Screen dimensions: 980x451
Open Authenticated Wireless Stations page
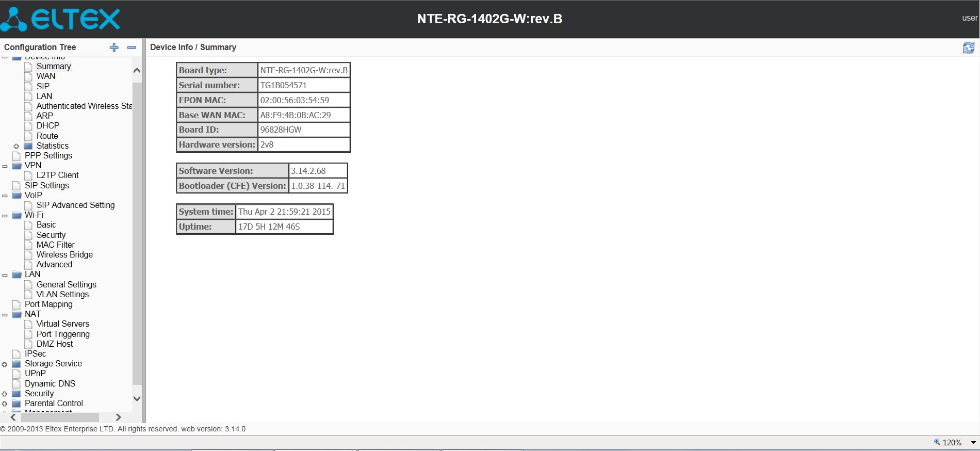(84, 106)
